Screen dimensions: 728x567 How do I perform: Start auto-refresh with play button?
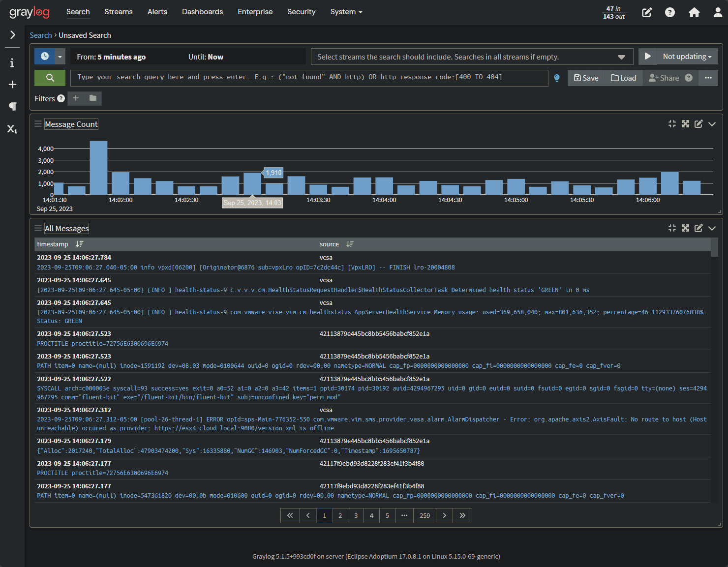tap(648, 57)
